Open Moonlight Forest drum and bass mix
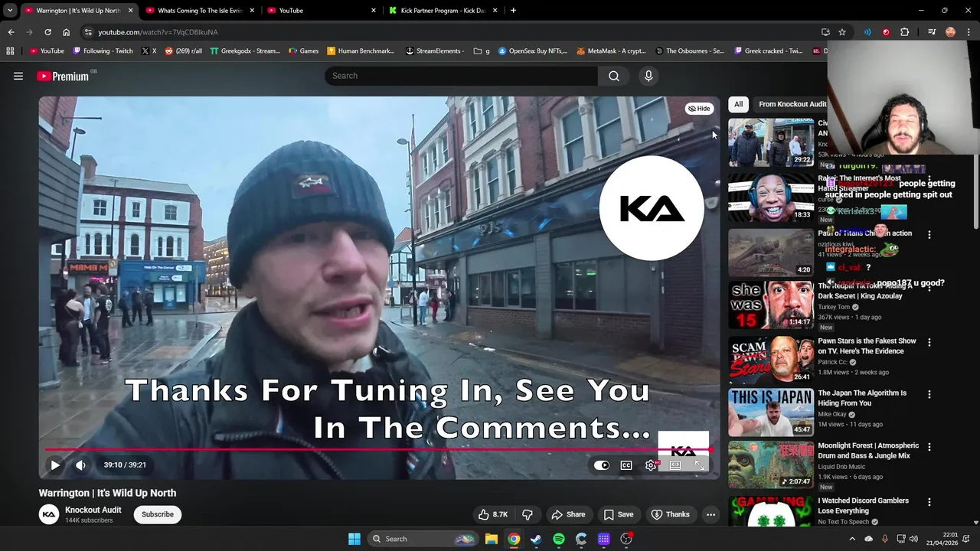The height and width of the screenshot is (551, 980). pos(868,450)
